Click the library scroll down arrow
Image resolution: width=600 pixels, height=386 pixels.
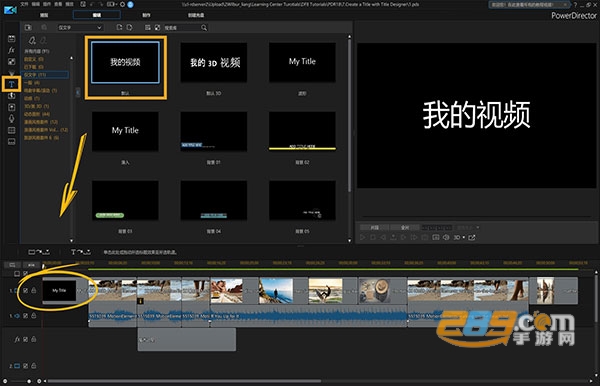pyautogui.click(x=349, y=241)
